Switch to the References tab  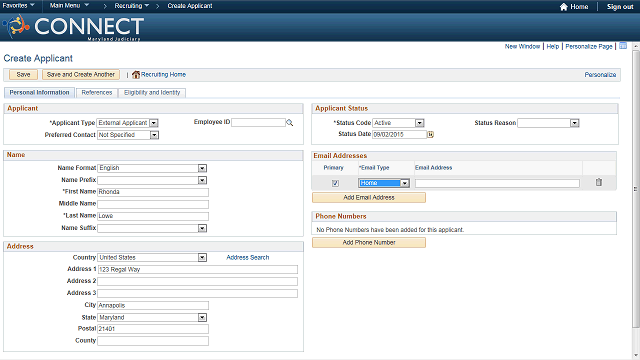97,93
